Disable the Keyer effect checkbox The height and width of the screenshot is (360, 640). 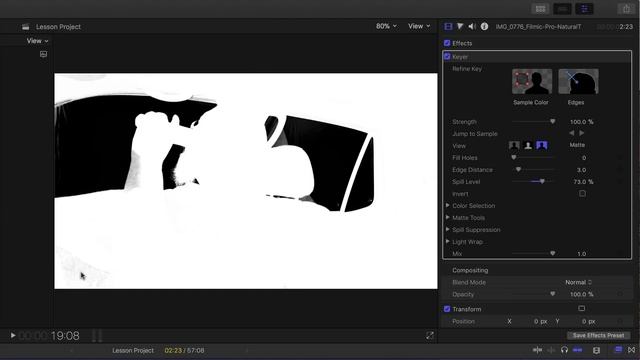[x=447, y=56]
